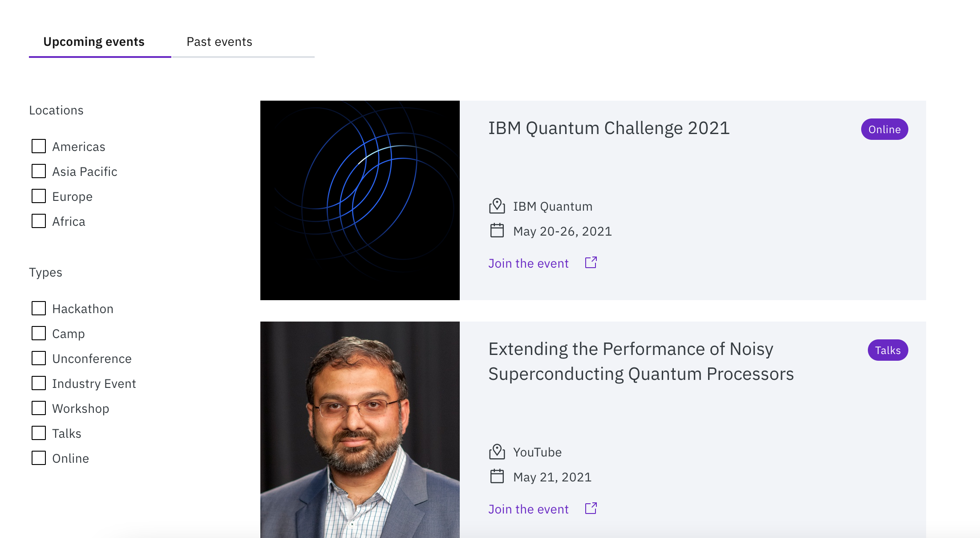Viewport: 980px width, 538px height.
Task: Click the calendar icon beside May 20-26, 2021
Action: pos(497,231)
